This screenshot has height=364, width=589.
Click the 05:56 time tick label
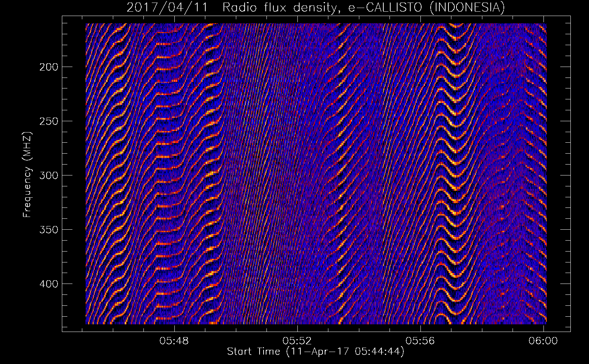[x=420, y=341]
